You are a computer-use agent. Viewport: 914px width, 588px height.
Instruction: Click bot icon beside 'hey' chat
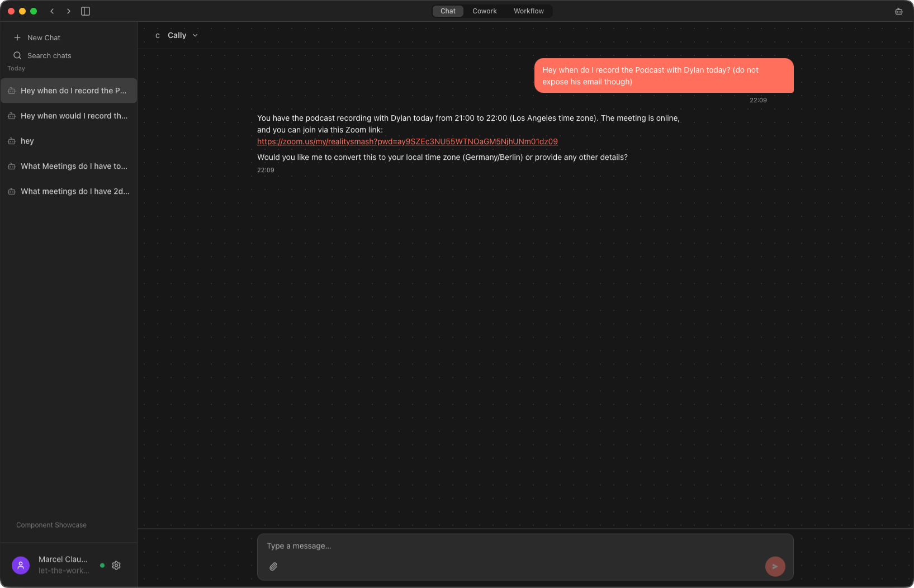click(x=12, y=141)
